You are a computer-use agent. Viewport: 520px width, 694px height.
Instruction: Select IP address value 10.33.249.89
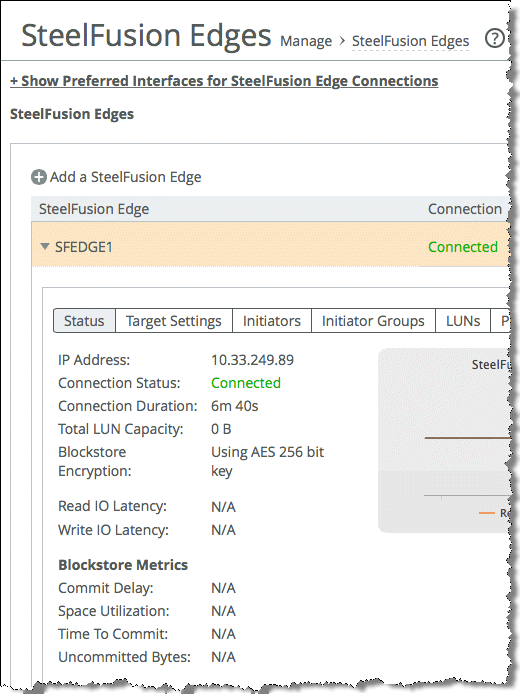[x=252, y=360]
